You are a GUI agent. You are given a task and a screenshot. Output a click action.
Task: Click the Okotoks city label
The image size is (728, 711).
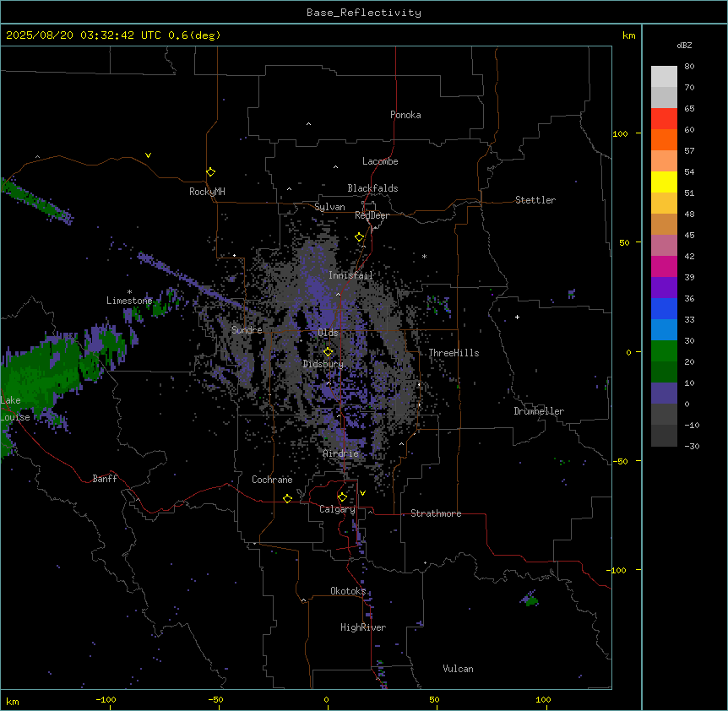coord(348,591)
